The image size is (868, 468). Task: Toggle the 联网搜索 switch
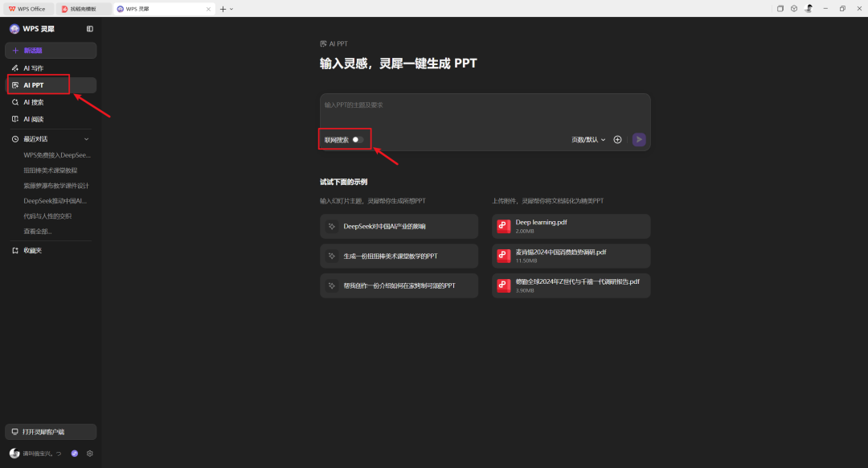358,140
